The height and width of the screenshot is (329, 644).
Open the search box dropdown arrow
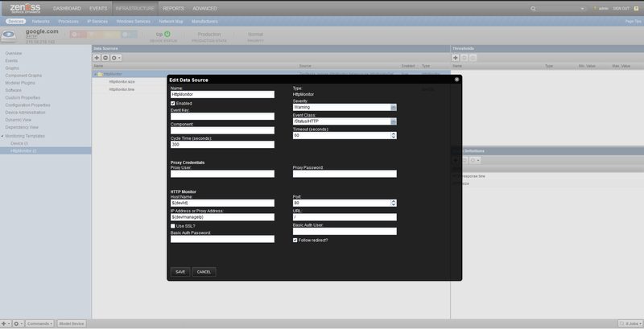coord(582,9)
